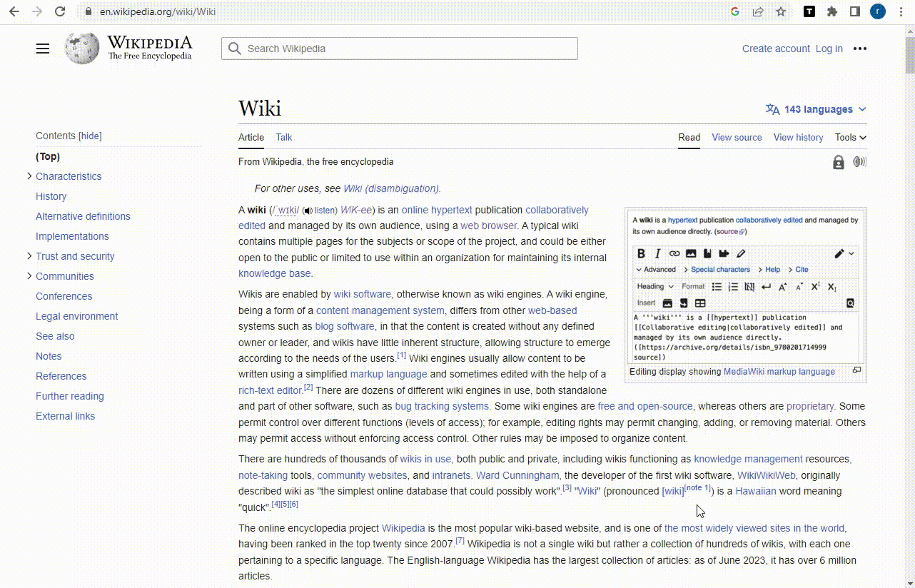This screenshot has width=915, height=588.
Task: Open the black T extension icon
Action: click(809, 11)
